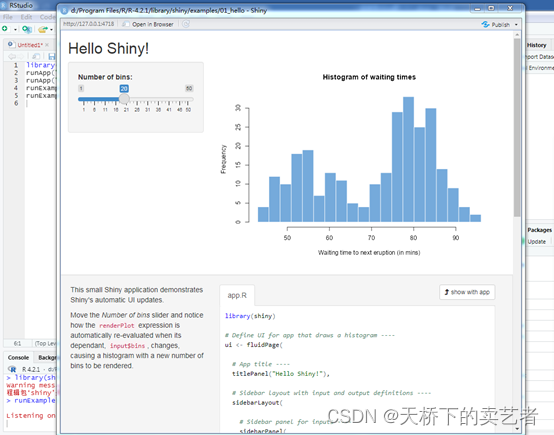
Task: Click the Publish button
Action: [496, 24]
